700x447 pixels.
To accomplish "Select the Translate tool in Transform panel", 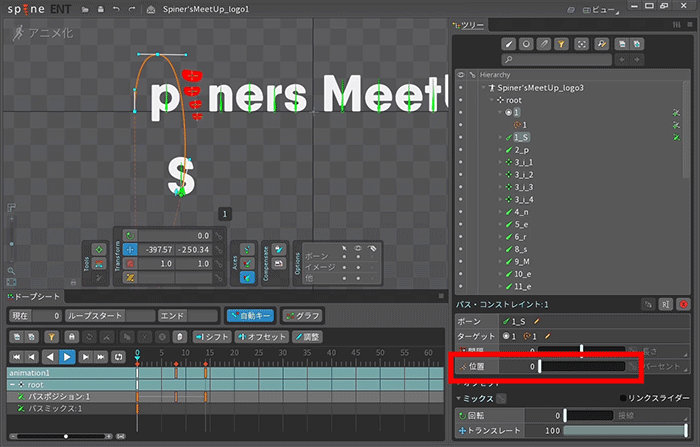I will point(130,250).
